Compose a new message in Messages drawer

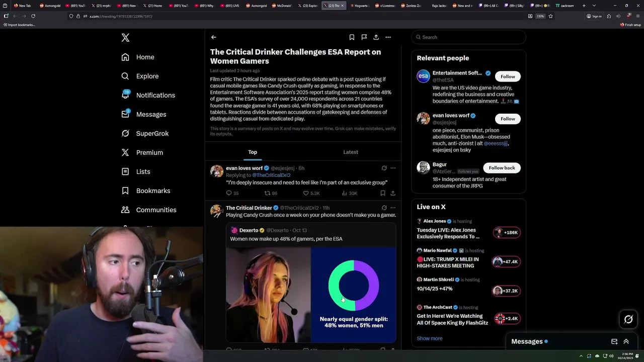point(614,341)
